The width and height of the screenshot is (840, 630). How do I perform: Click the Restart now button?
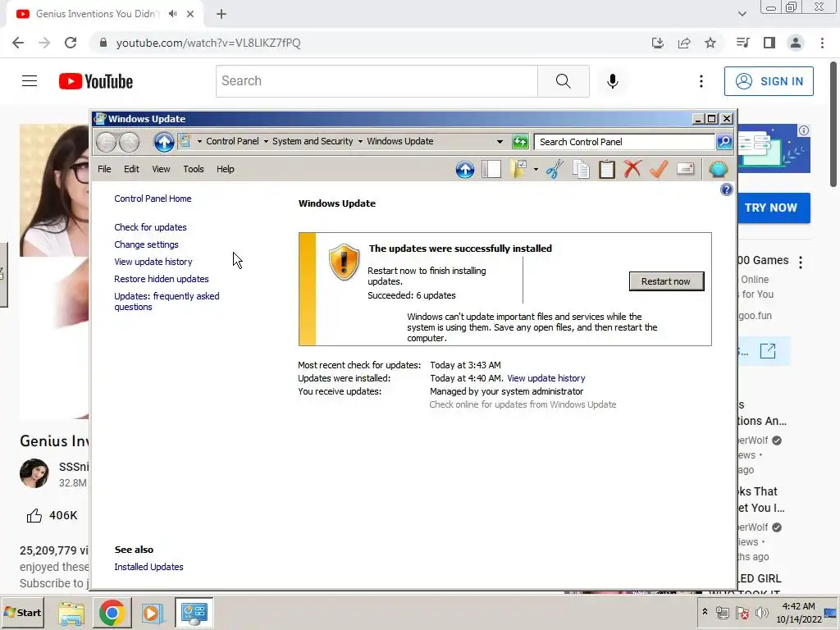pos(666,282)
